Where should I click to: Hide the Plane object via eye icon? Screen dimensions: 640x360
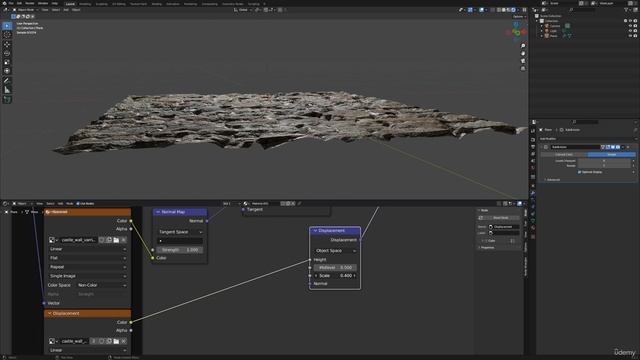tap(630, 36)
